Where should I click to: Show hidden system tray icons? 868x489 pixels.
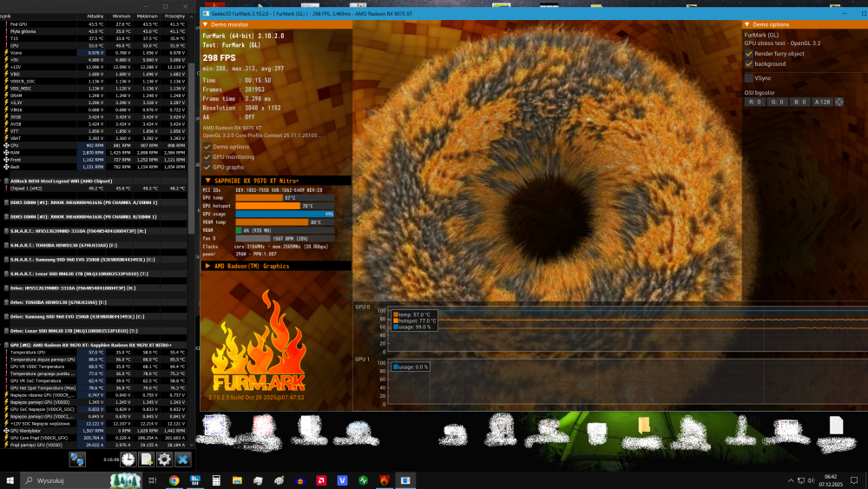pyautogui.click(x=791, y=480)
